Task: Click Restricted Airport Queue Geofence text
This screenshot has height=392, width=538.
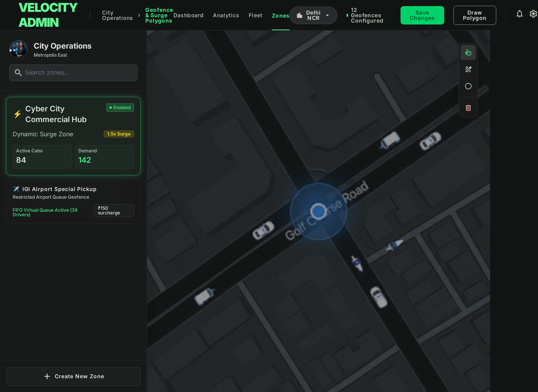Action: coord(51,197)
